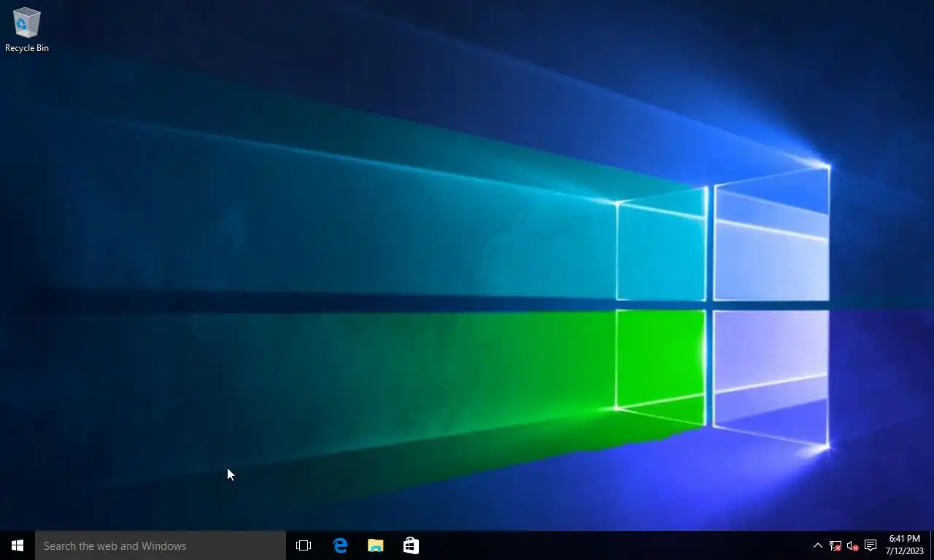
Task: Open the Action Center notifications icon
Action: (x=870, y=545)
